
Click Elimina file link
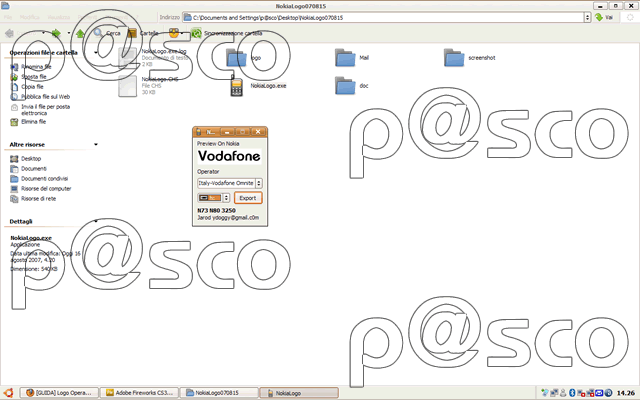(x=28, y=122)
